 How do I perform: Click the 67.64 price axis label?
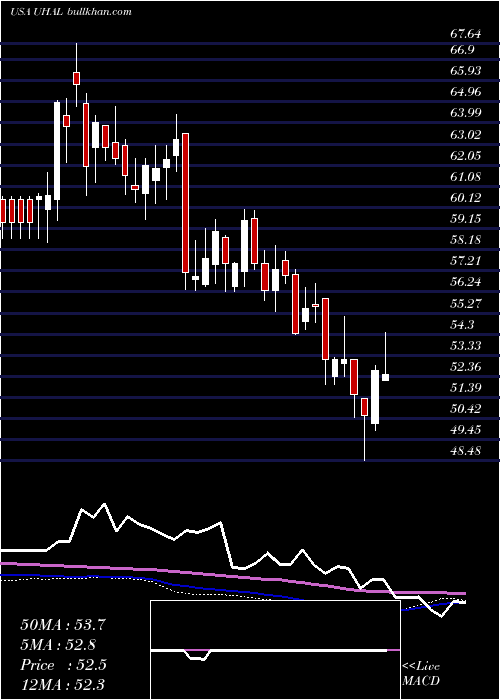(x=466, y=34)
